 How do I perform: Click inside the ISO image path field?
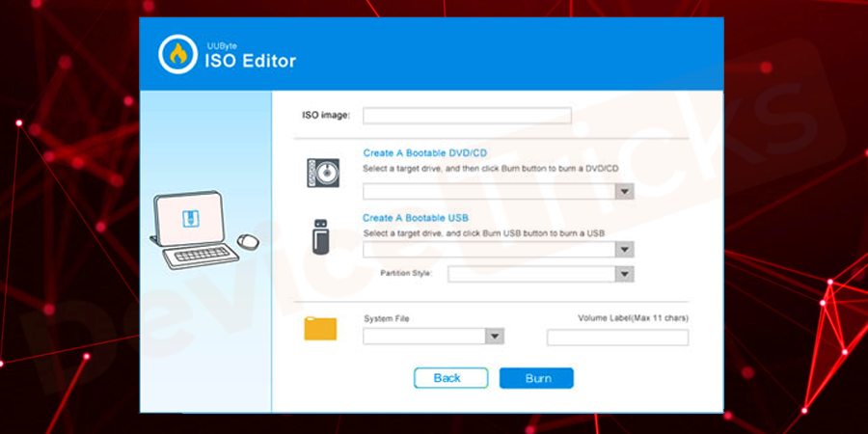coord(467,116)
